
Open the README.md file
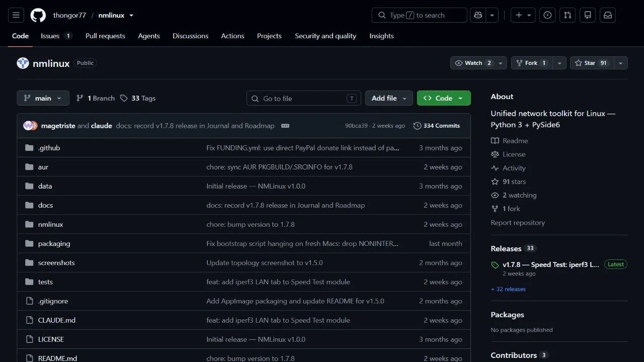pos(57,358)
